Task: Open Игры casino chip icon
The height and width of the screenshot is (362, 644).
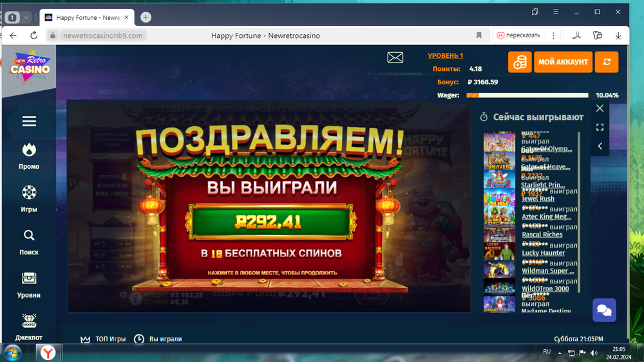Action: (29, 193)
